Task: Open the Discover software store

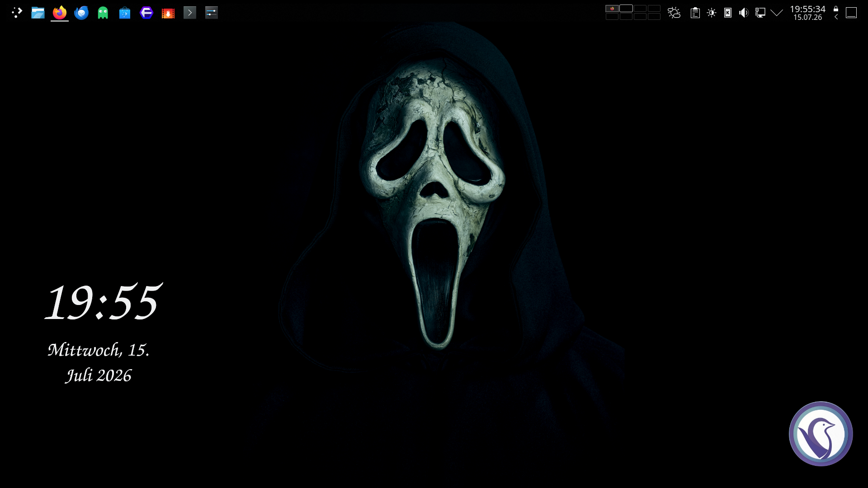Action: pos(125,13)
